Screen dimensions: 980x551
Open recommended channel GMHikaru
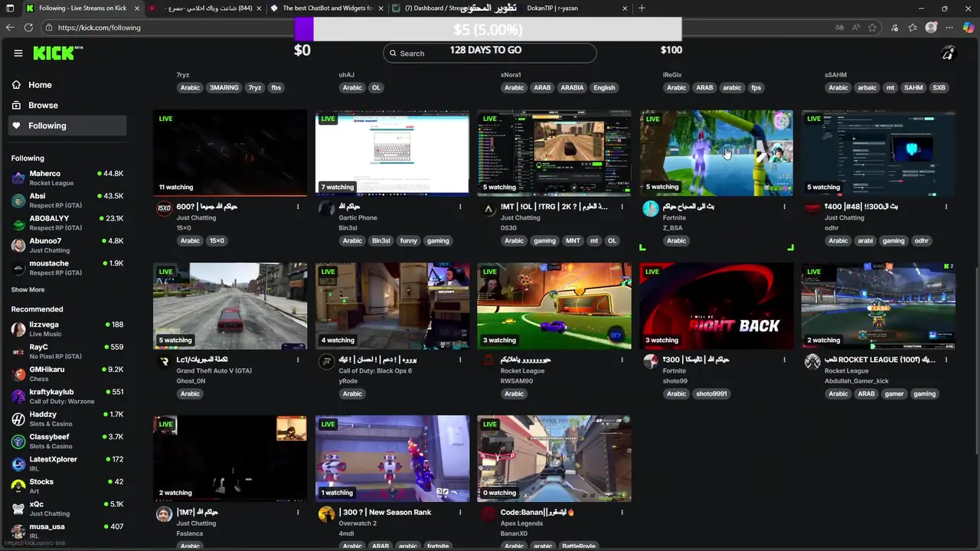click(x=67, y=374)
